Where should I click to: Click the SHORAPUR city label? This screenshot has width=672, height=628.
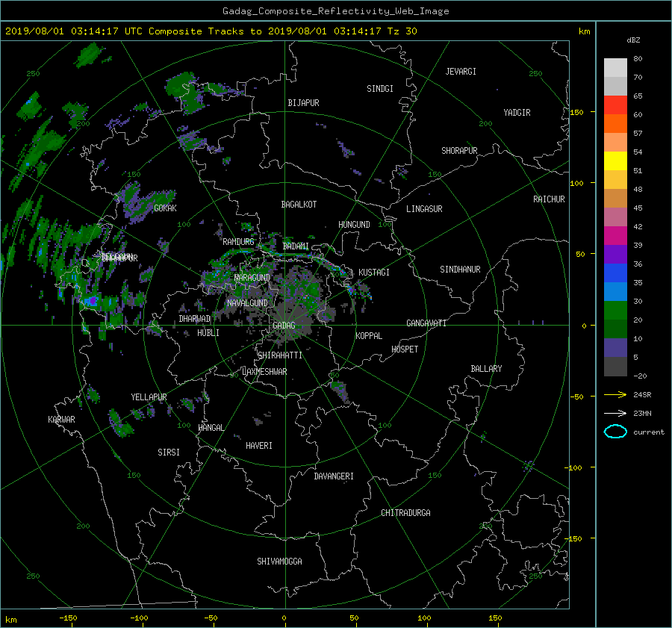[459, 150]
